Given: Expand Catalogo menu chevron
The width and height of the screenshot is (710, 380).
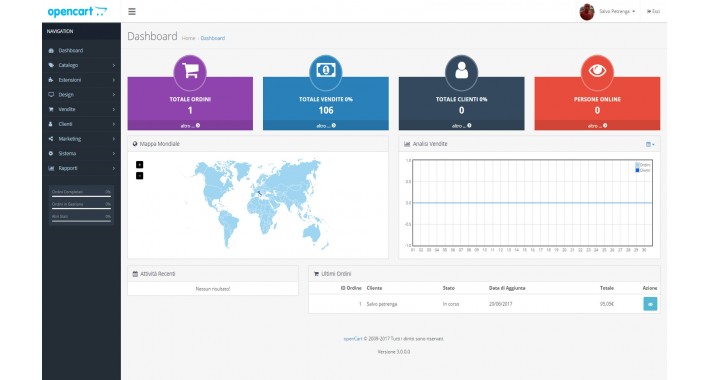Looking at the screenshot, I should tap(114, 65).
